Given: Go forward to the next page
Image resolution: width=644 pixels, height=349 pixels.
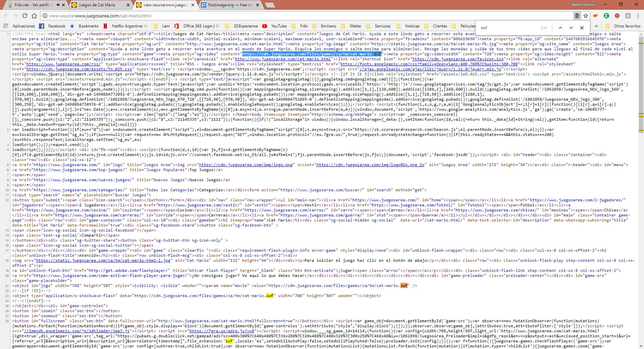Looking at the screenshot, I should (x=15, y=16).
